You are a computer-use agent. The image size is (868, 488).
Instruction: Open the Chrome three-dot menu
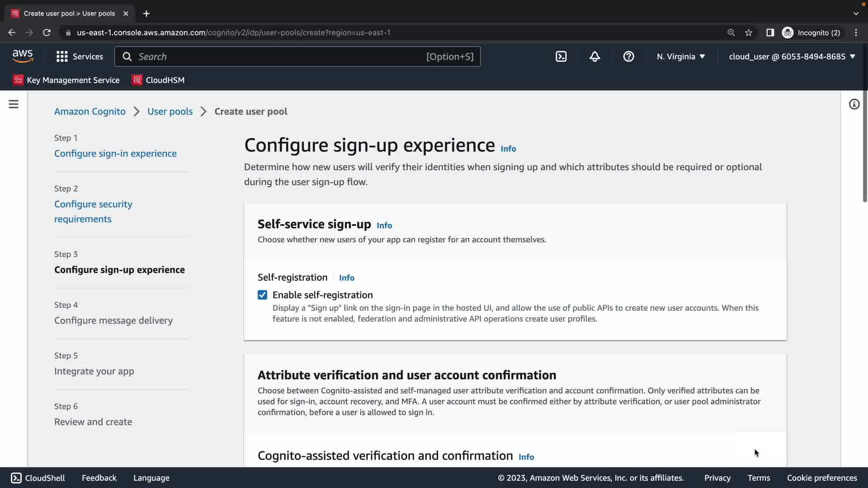[x=856, y=33]
